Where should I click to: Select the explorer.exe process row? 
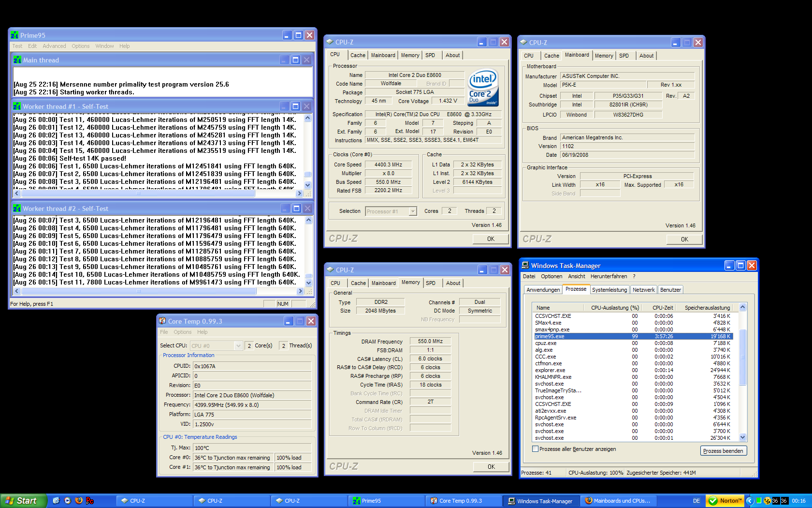(x=633, y=370)
